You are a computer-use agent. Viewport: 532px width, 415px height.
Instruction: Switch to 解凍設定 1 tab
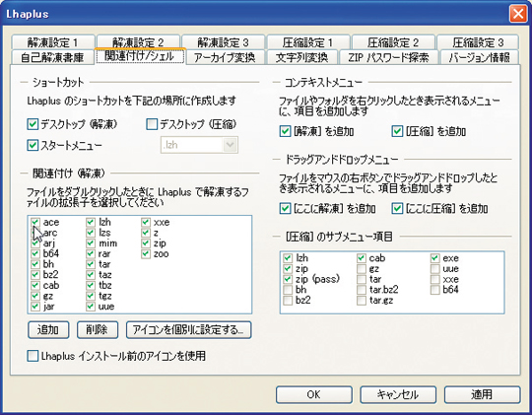(52, 42)
